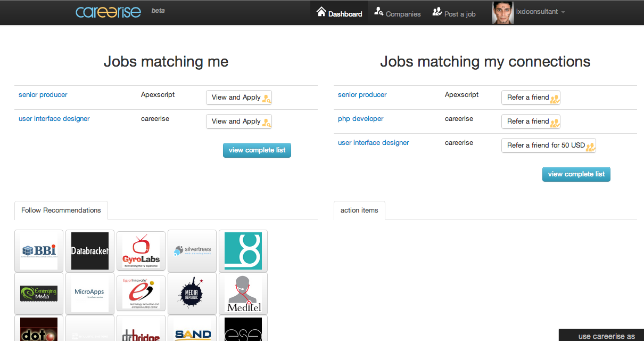Expand the ixdconsultant account dropdown
Viewport: 644px width, 341px height.
pyautogui.click(x=540, y=12)
